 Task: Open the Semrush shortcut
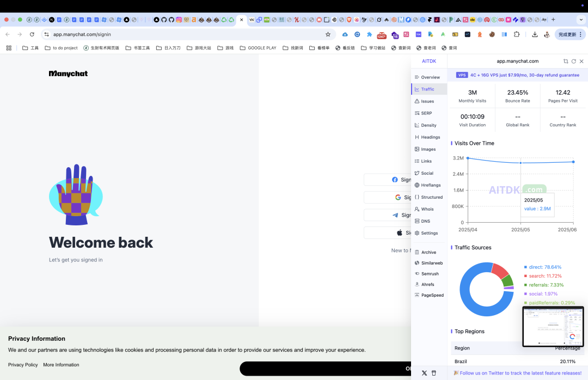[427, 274]
